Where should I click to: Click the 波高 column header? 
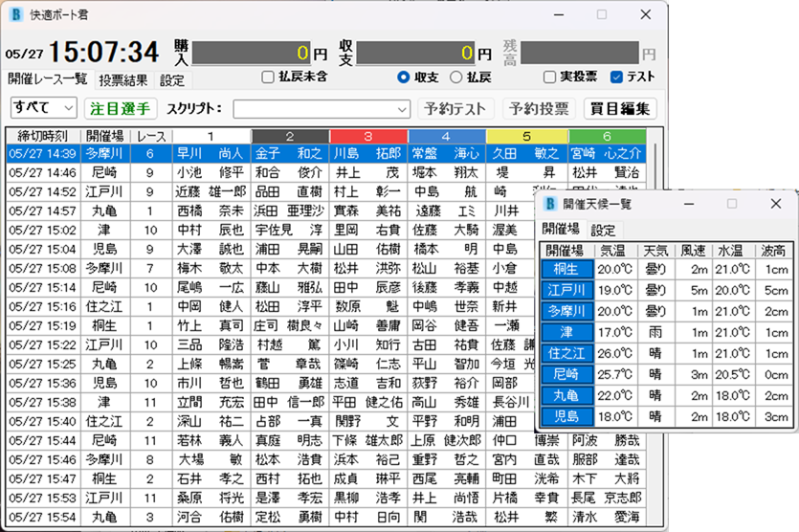[773, 250]
